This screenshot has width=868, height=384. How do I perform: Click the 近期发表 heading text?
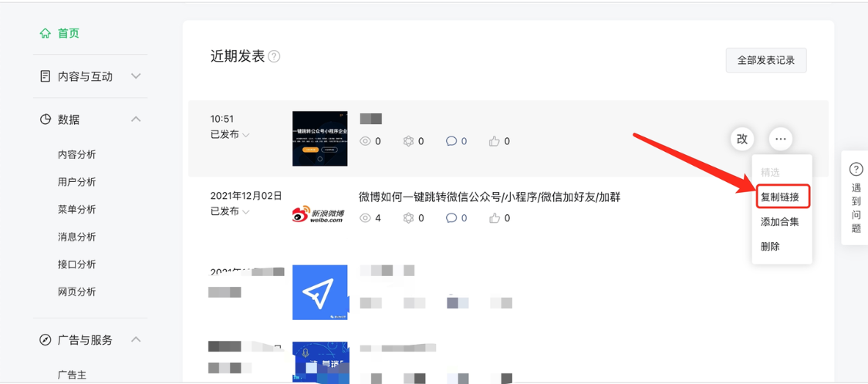(238, 56)
